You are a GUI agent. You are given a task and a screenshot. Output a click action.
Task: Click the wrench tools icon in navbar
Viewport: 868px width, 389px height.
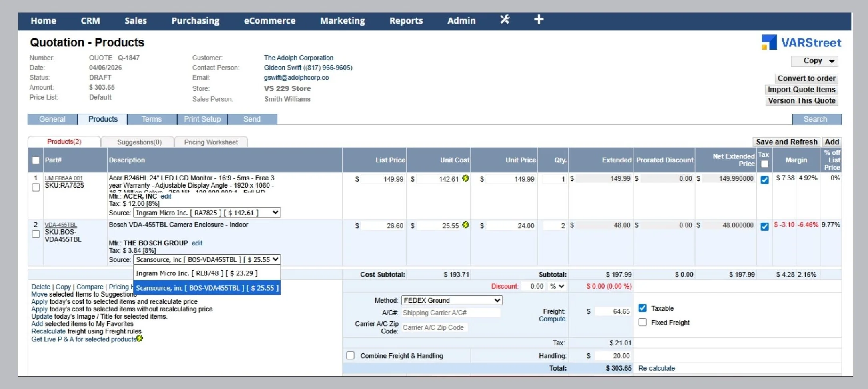point(505,20)
